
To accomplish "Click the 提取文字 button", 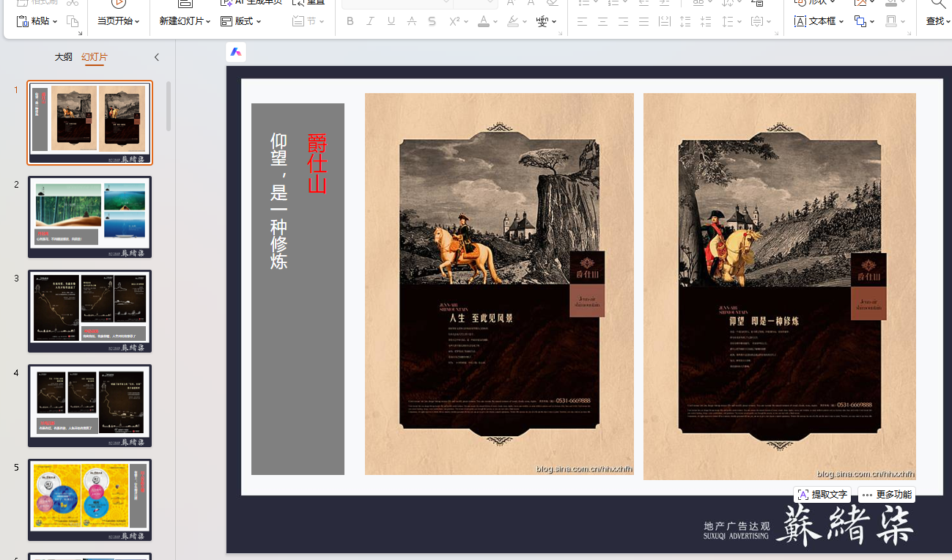I will point(822,495).
